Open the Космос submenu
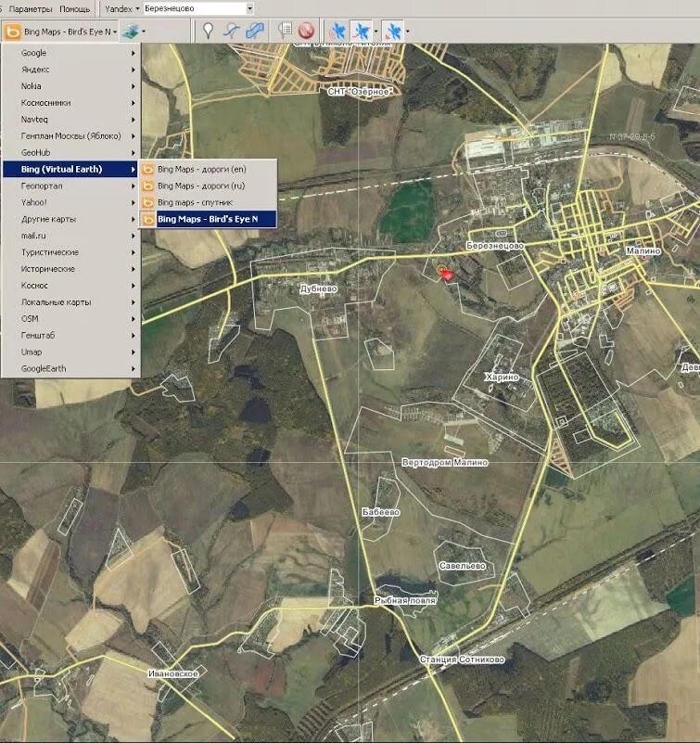 point(71,286)
